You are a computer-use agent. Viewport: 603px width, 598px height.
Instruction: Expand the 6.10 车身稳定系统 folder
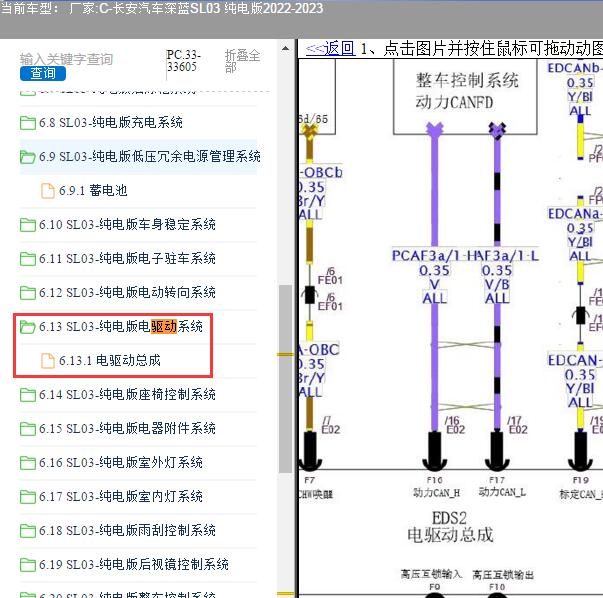click(x=127, y=224)
